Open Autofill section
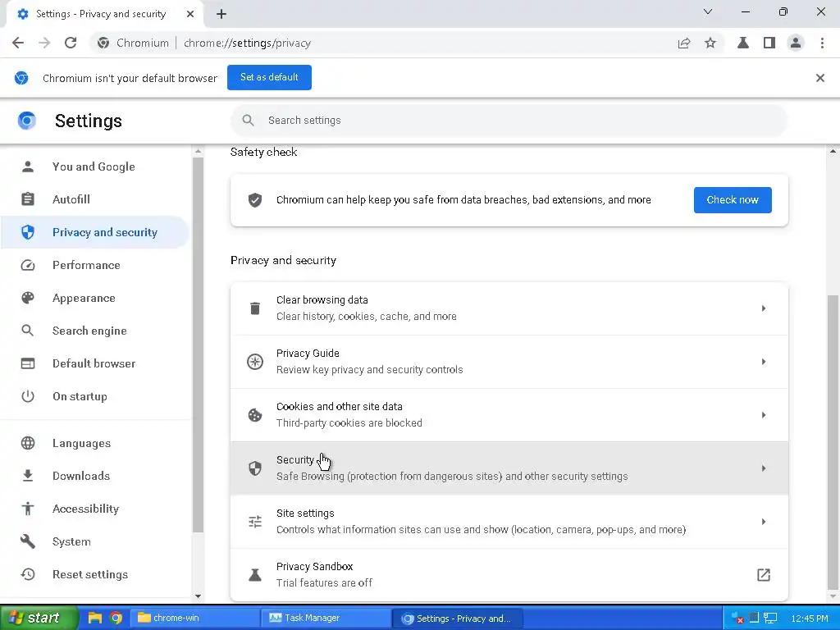The height and width of the screenshot is (630, 840). pyautogui.click(x=94, y=199)
